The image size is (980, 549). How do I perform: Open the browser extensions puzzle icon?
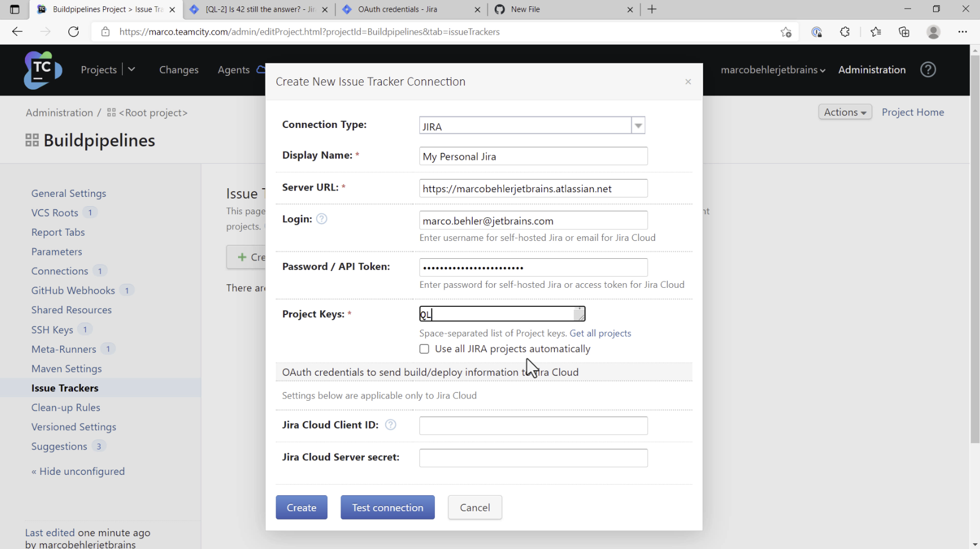pyautogui.click(x=845, y=32)
